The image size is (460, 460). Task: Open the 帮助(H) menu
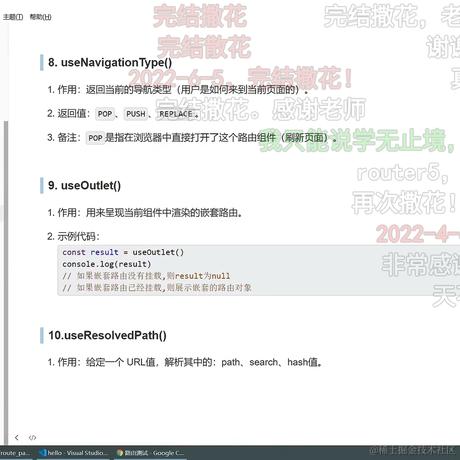(x=40, y=17)
